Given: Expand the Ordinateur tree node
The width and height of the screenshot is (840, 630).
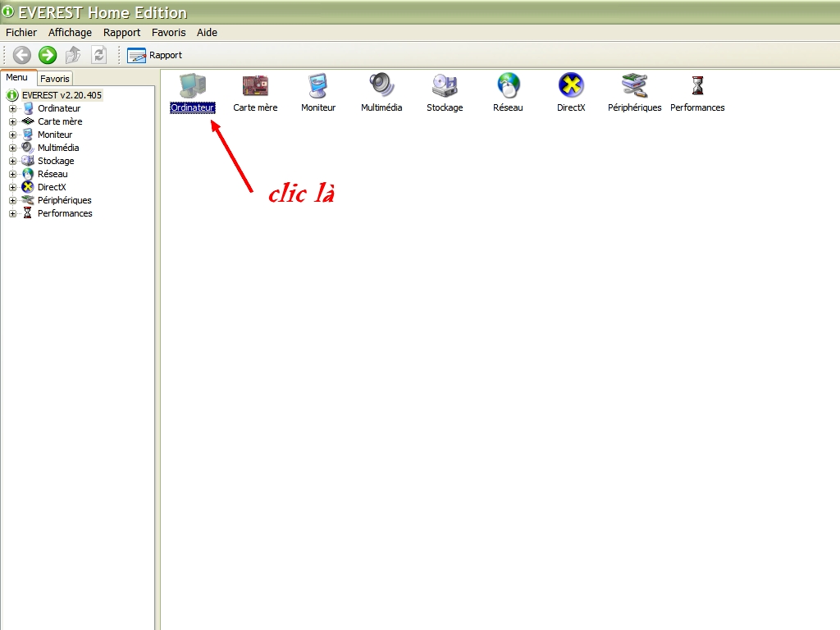Looking at the screenshot, I should click(12, 108).
